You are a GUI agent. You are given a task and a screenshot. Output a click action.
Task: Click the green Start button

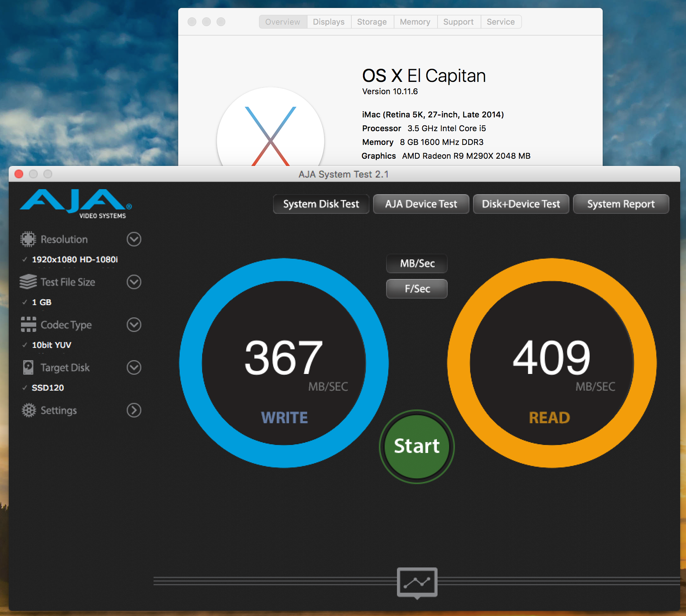[417, 446]
